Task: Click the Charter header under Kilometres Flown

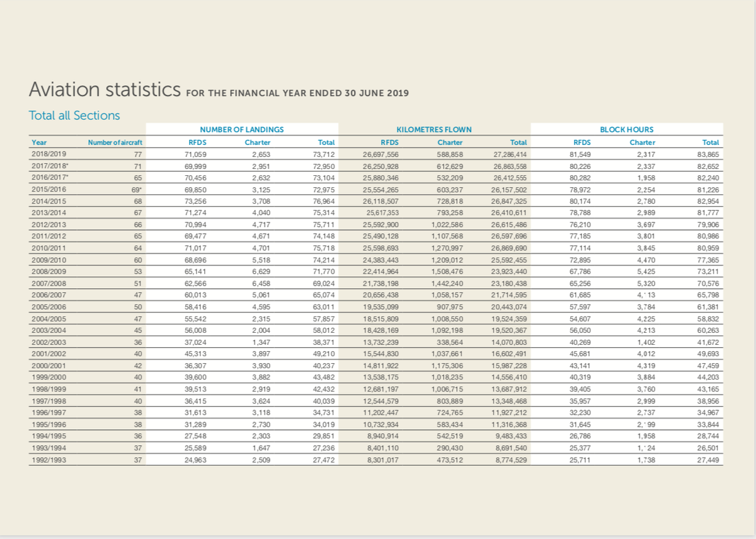Action: point(450,142)
